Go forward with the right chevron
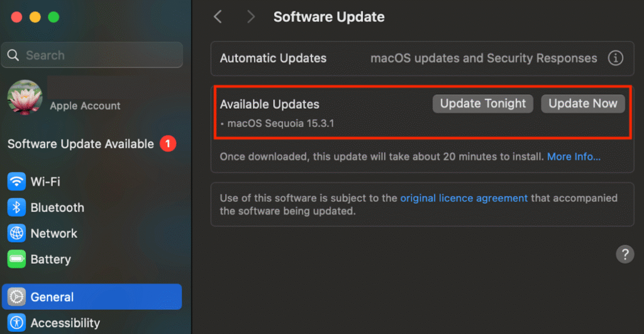 (250, 17)
